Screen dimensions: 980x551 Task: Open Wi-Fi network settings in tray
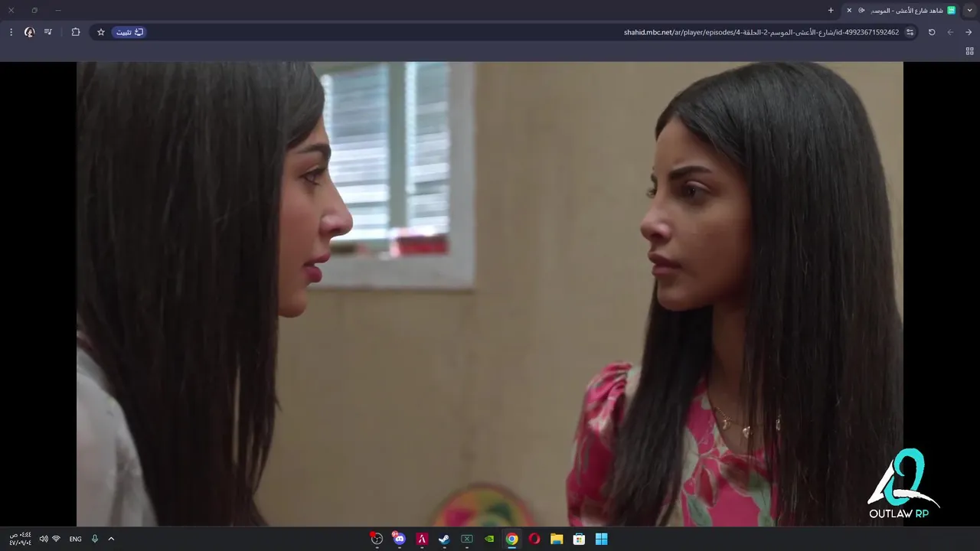(x=56, y=539)
